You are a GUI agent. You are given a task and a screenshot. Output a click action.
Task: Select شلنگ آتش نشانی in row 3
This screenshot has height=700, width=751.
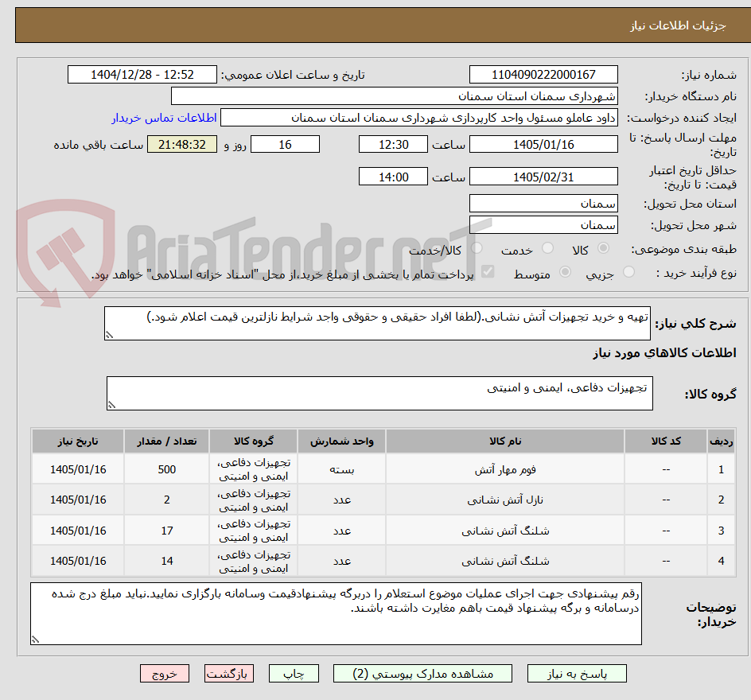[x=505, y=531]
